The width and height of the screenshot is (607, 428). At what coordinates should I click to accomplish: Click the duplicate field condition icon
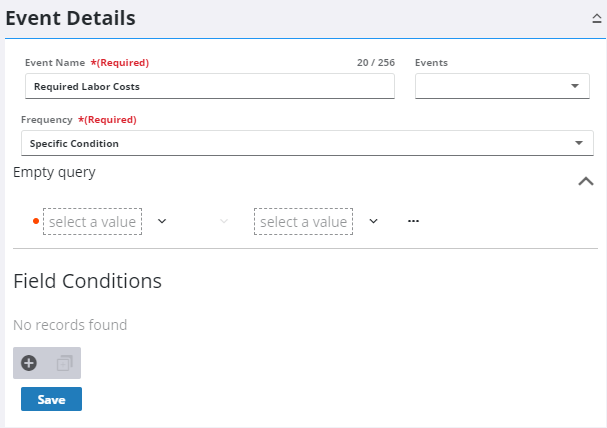[x=64, y=363]
